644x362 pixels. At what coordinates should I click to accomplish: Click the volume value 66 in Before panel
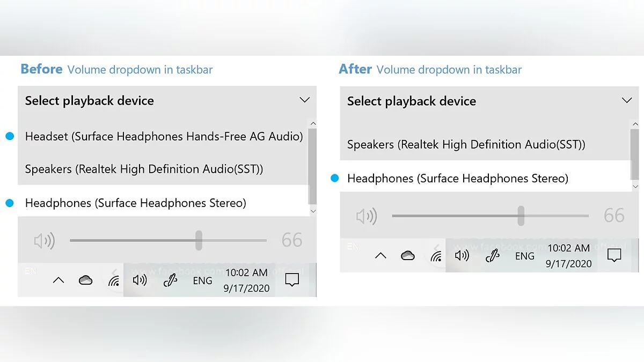pyautogui.click(x=292, y=240)
